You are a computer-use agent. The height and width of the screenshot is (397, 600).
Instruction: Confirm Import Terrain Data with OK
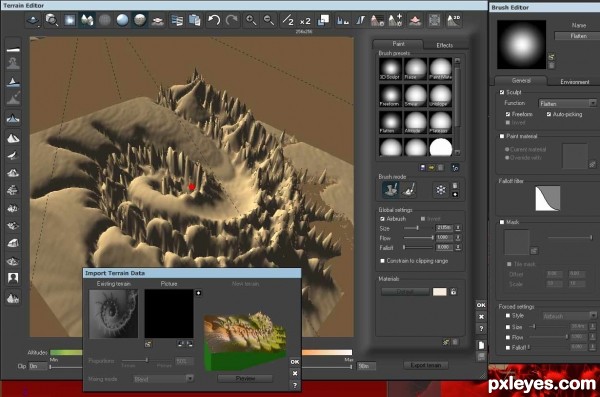pyautogui.click(x=295, y=362)
